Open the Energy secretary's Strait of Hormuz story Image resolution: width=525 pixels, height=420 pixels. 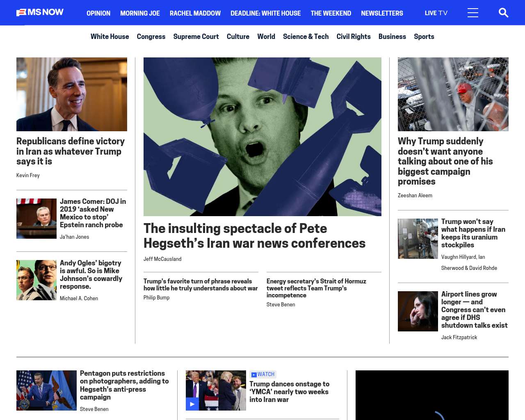coord(316,288)
